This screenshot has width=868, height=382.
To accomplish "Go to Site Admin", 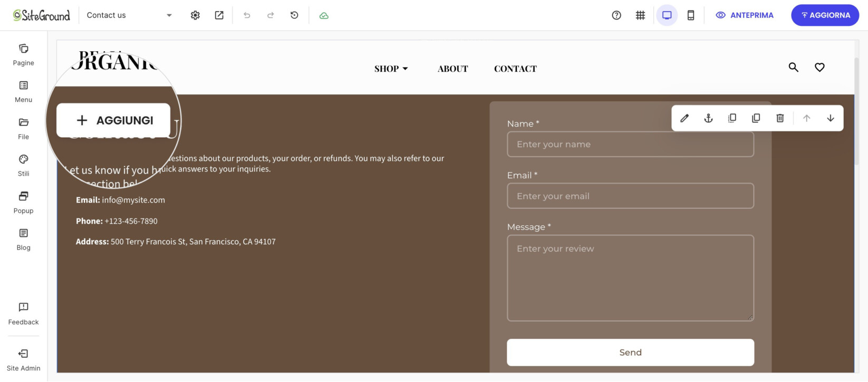I will [23, 360].
